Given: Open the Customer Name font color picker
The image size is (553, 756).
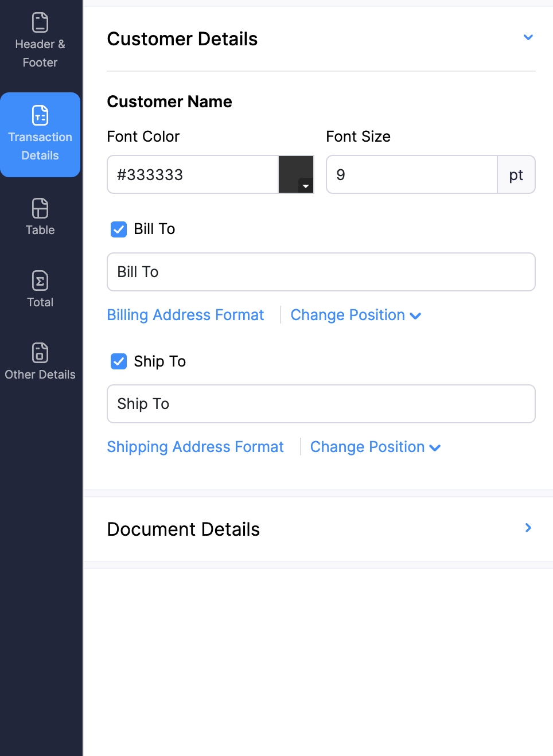Looking at the screenshot, I should 296,174.
